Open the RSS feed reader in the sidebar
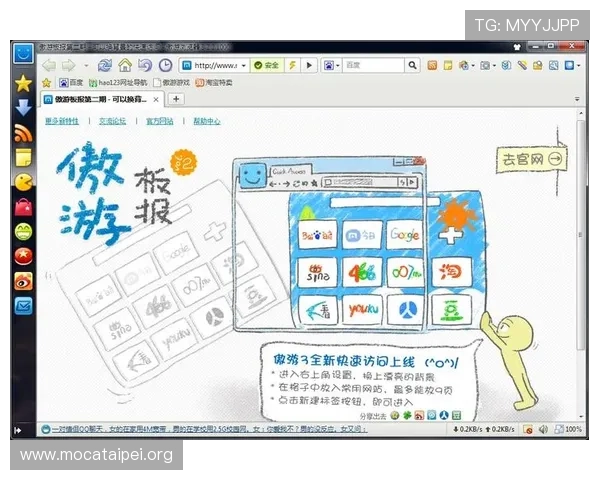 pyautogui.click(x=23, y=133)
